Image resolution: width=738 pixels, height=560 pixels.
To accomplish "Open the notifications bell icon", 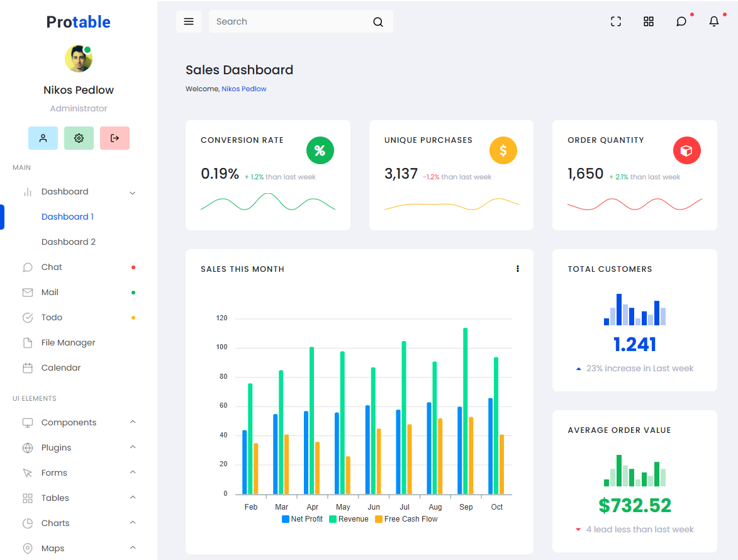I will pyautogui.click(x=714, y=21).
